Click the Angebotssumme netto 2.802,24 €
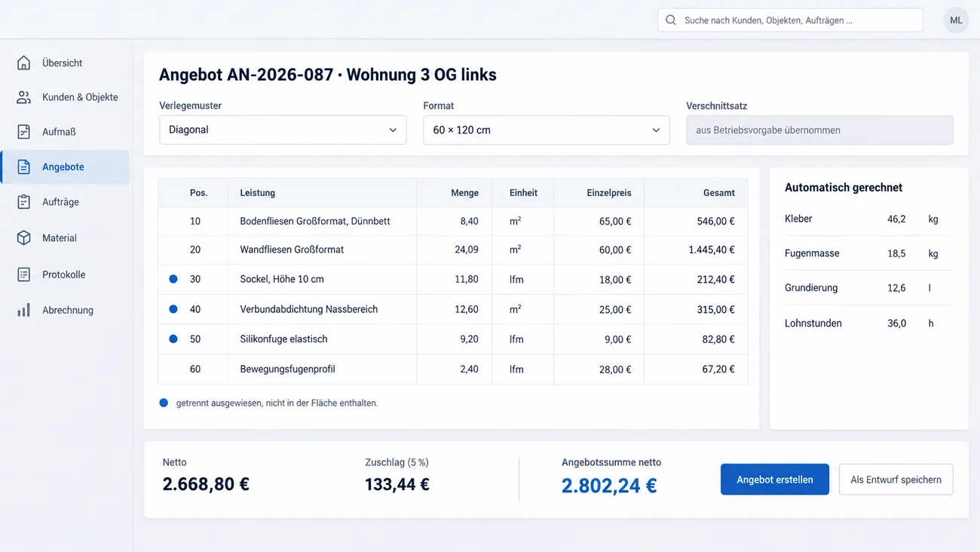This screenshot has width=980, height=552. [609, 486]
